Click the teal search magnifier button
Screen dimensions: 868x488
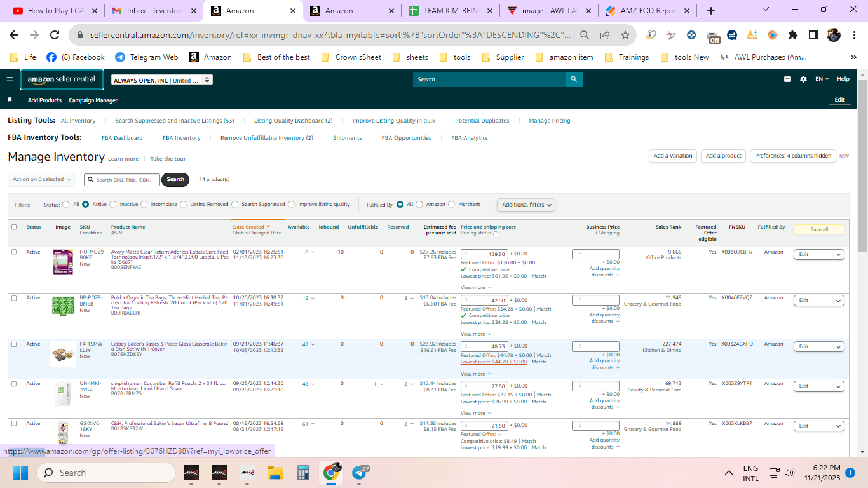(x=574, y=79)
